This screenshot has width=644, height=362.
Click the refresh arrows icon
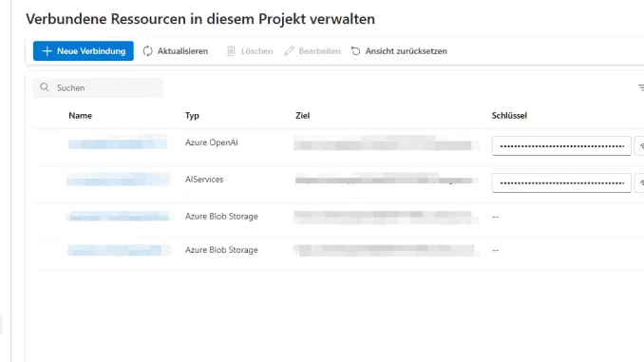pyautogui.click(x=147, y=51)
